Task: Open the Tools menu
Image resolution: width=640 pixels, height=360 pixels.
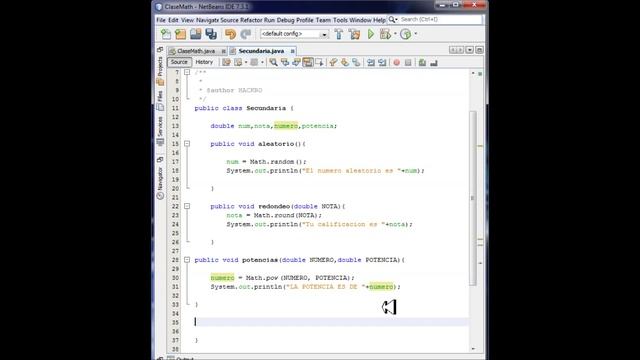Action: click(340, 20)
